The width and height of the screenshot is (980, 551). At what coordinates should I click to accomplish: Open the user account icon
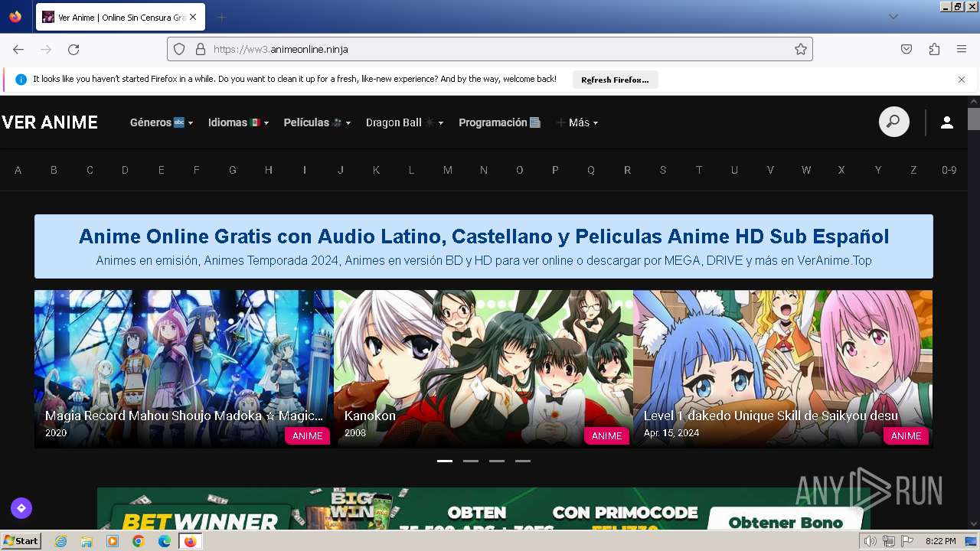(x=947, y=122)
